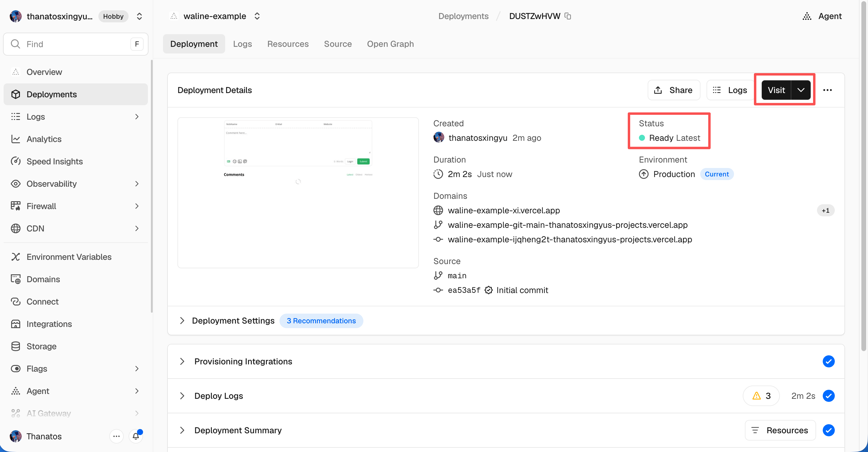Expand the Deployment Summary section
Viewport: 868px width, 452px height.
[x=182, y=430]
